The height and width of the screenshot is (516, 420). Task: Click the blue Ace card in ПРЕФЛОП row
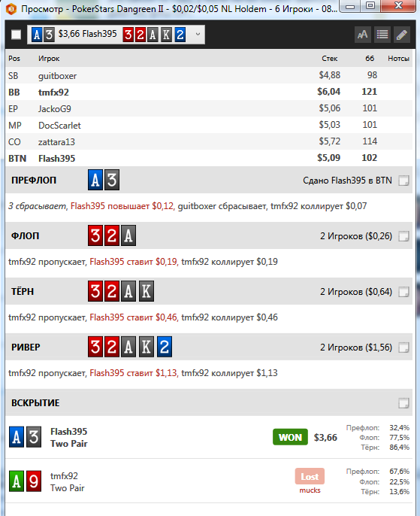coord(95,180)
